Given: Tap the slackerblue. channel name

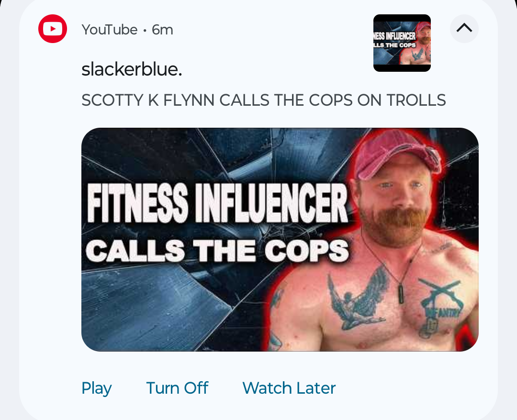Looking at the screenshot, I should tap(132, 69).
